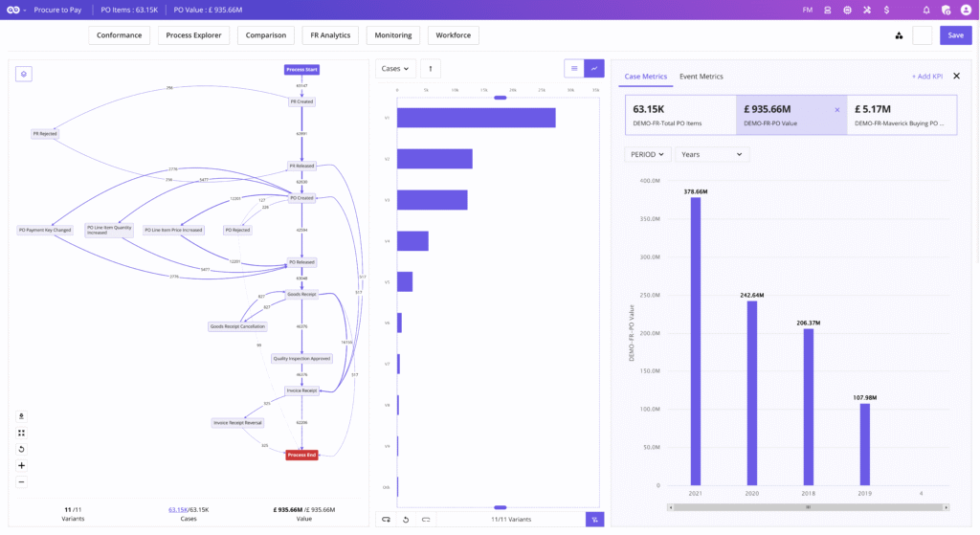The width and height of the screenshot is (980, 535).
Task: Click the Add KPI link
Action: coord(926,77)
